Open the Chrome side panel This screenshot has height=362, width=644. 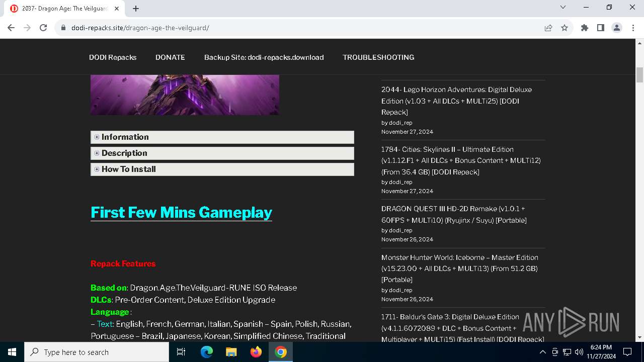click(601, 28)
